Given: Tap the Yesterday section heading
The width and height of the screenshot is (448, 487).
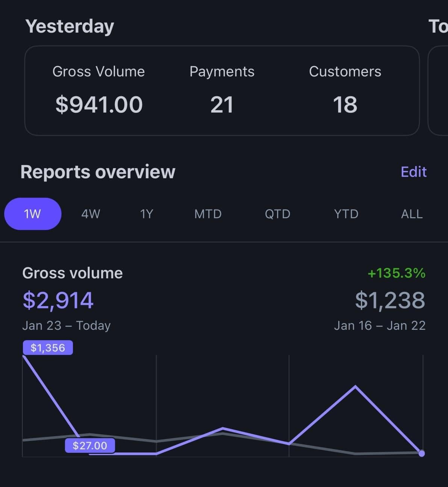Looking at the screenshot, I should (70, 27).
